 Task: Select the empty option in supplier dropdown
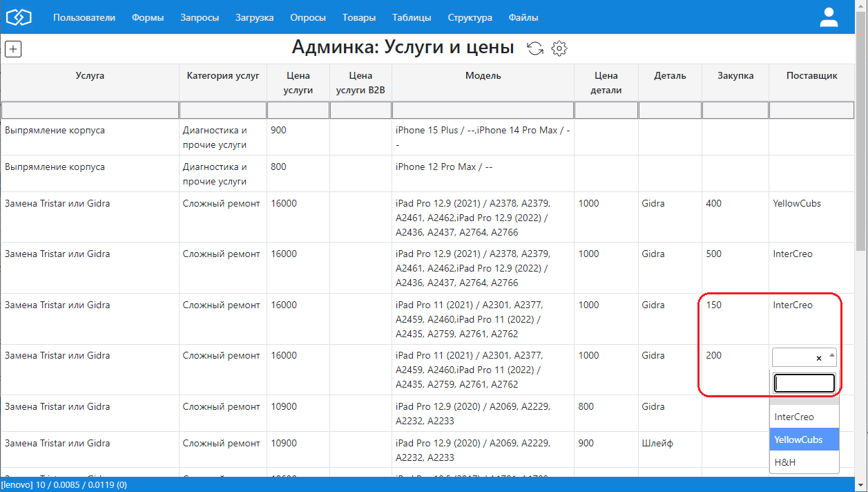(804, 401)
